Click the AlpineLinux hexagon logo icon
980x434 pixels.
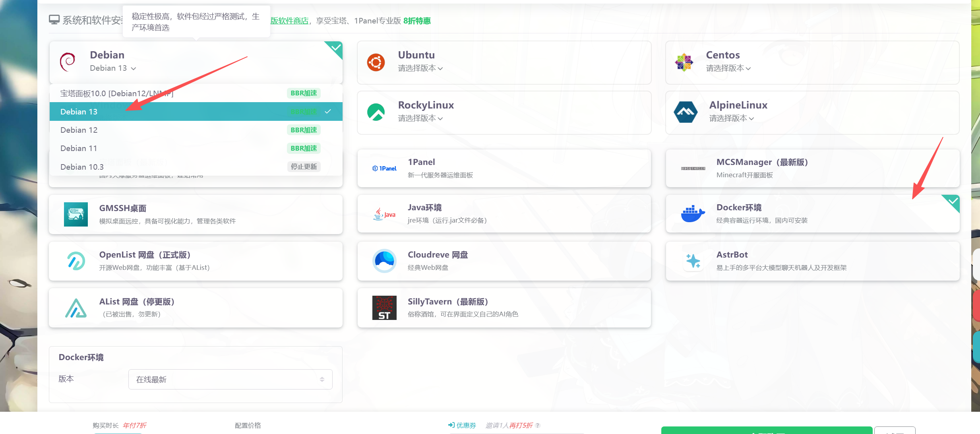[x=686, y=112]
